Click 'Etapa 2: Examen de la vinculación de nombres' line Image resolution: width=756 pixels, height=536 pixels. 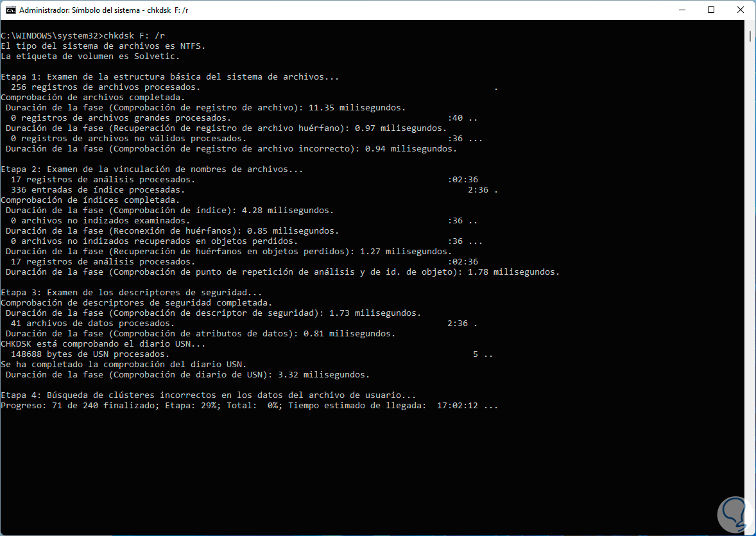(x=152, y=169)
